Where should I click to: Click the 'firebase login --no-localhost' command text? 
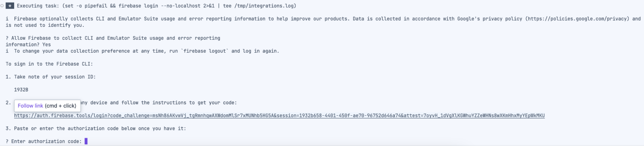coord(159,6)
